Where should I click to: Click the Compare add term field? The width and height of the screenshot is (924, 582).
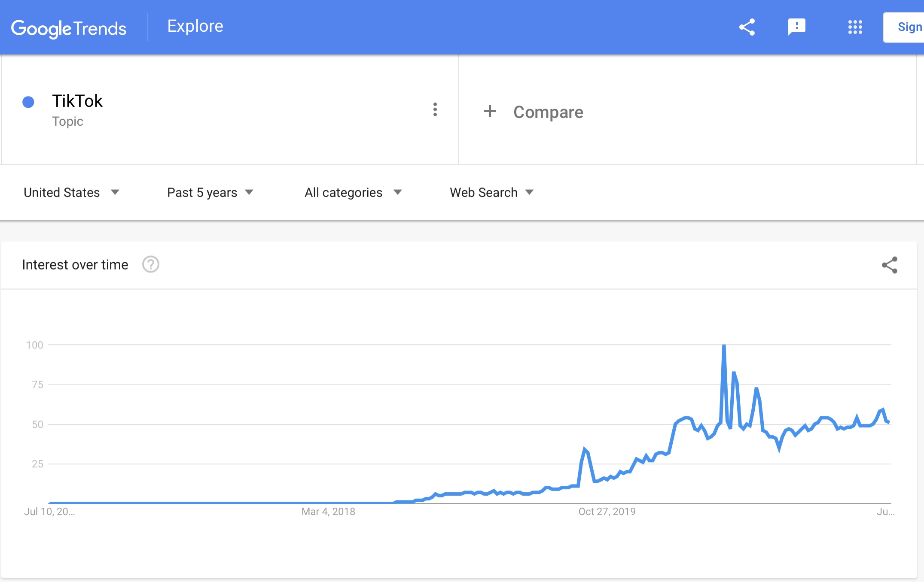[548, 112]
